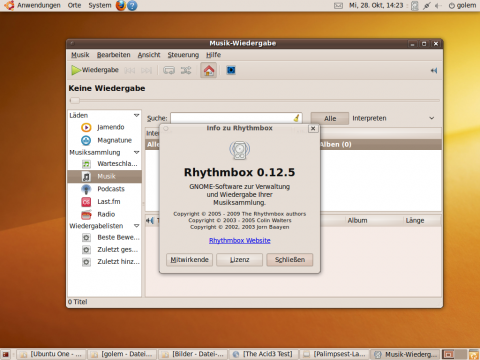Click the Lizenz button
The height and width of the screenshot is (360, 480).
(239, 260)
